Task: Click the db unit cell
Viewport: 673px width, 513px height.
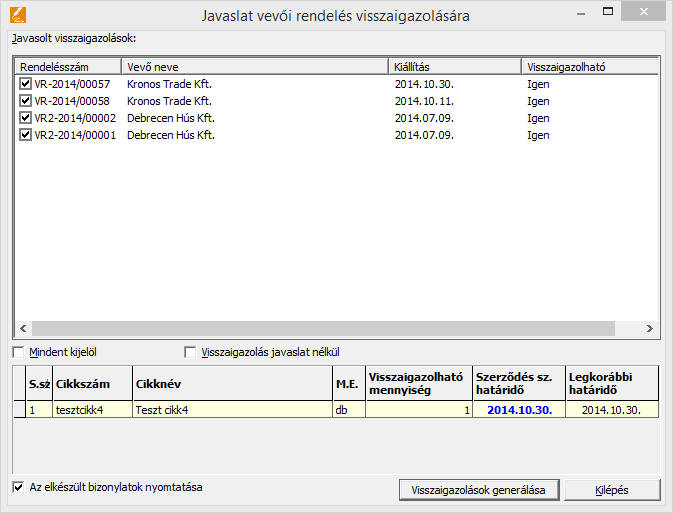Action: click(349, 410)
